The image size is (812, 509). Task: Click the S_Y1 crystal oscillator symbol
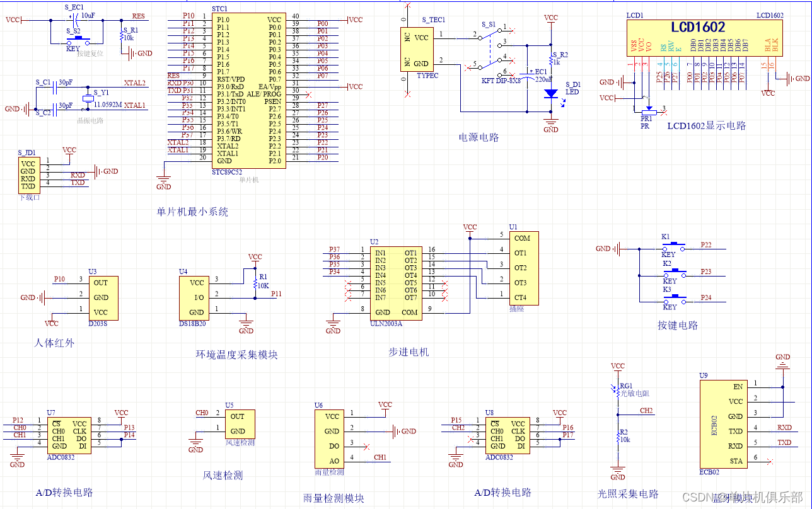point(88,98)
